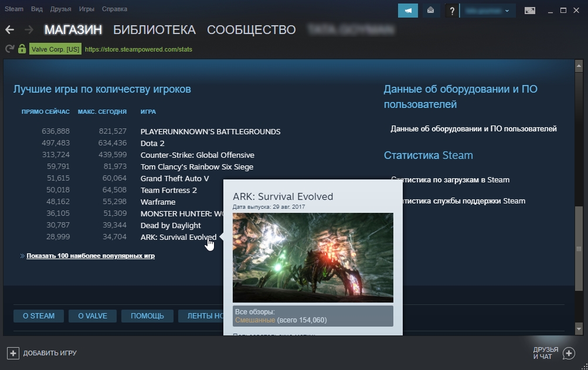Screen dimensions: 588x370
Task: Click the scrollbar up arrow
Action: point(579,66)
